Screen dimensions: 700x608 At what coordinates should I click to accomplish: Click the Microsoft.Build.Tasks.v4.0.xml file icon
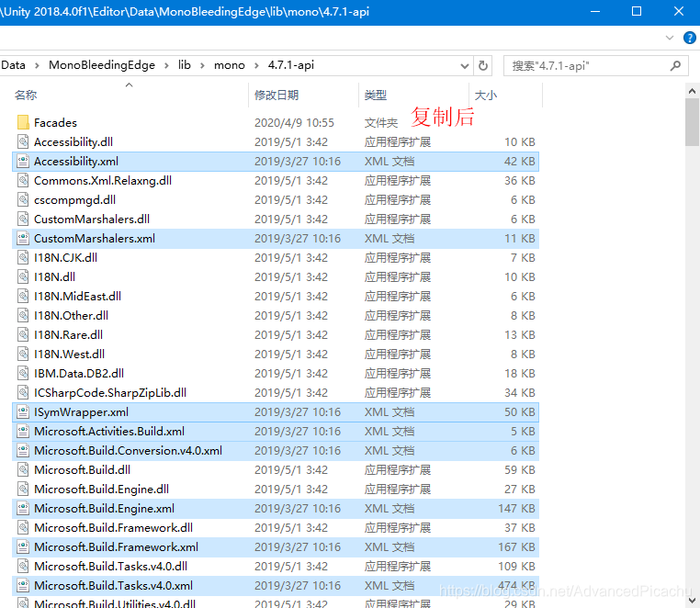[x=23, y=585]
